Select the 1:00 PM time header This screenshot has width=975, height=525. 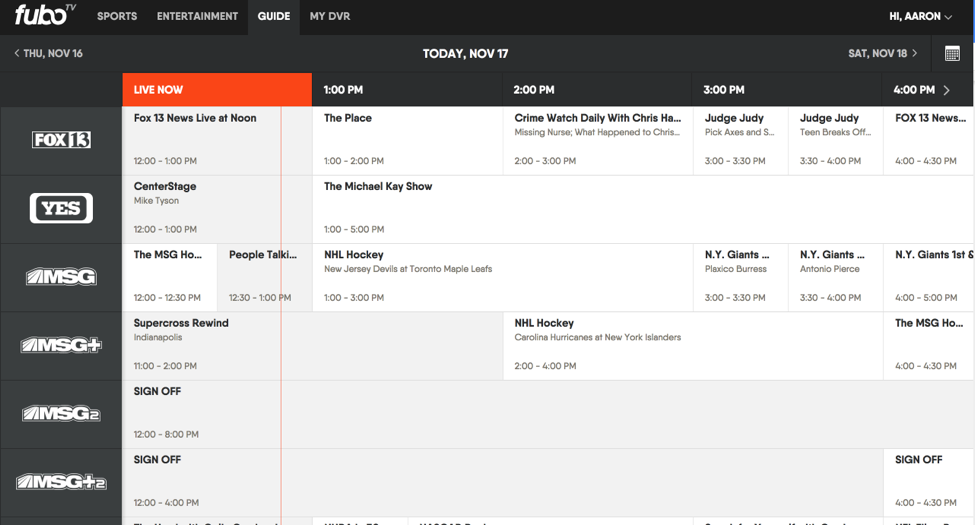point(407,90)
